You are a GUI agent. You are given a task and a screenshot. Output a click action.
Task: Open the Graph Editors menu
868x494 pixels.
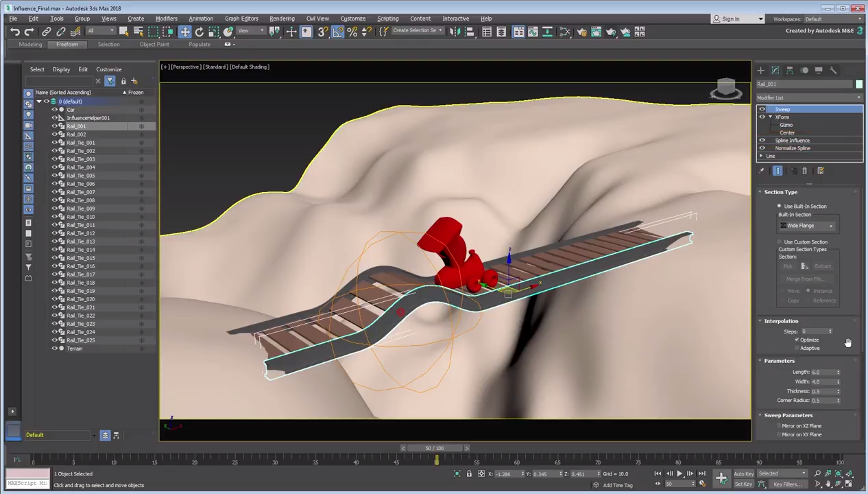pos(241,19)
